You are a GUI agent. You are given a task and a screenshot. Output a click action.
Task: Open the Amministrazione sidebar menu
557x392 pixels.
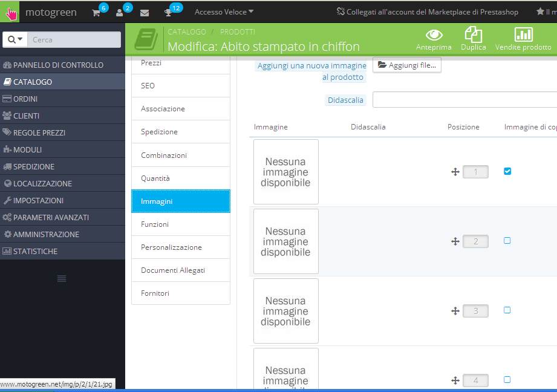[x=62, y=234]
